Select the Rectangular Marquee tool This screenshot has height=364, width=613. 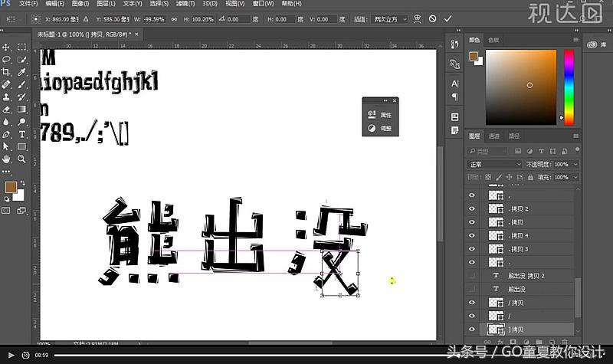(22, 48)
